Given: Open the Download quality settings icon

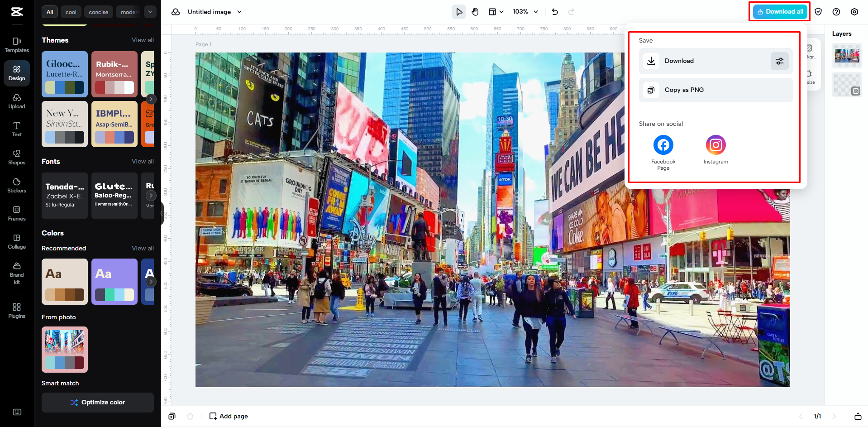Looking at the screenshot, I should click(x=779, y=61).
